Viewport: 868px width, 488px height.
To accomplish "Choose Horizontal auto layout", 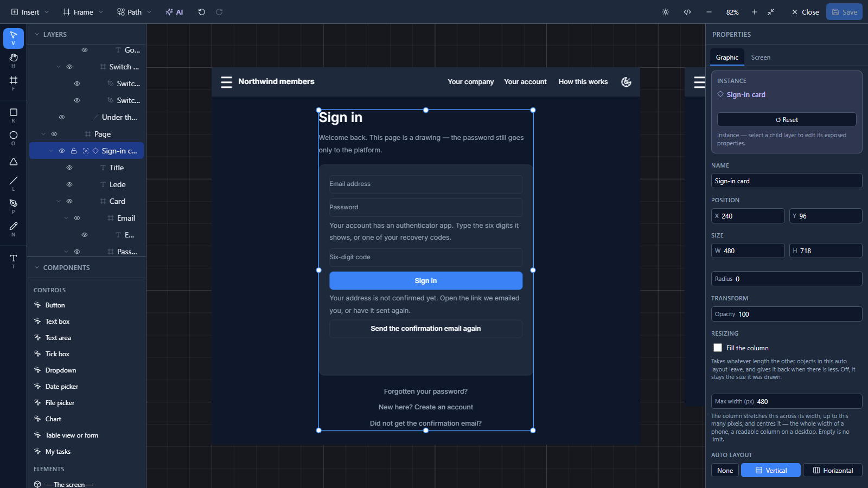I will pos(833,470).
